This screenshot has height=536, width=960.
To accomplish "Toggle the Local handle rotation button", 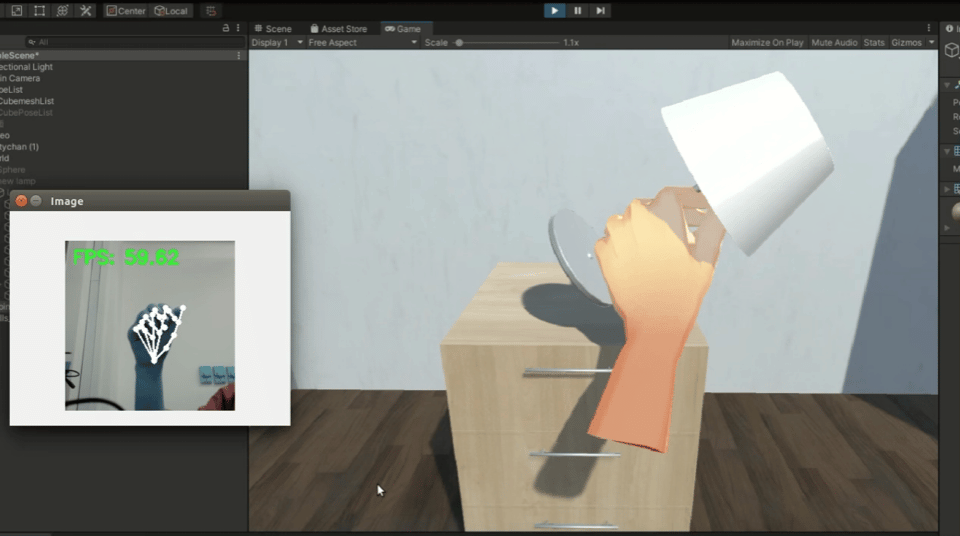I will pyautogui.click(x=171, y=10).
